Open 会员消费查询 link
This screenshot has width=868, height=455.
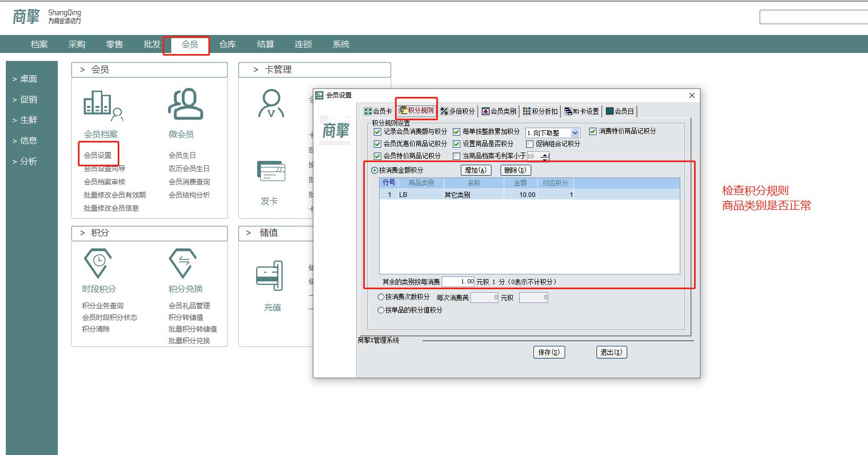pyautogui.click(x=189, y=182)
